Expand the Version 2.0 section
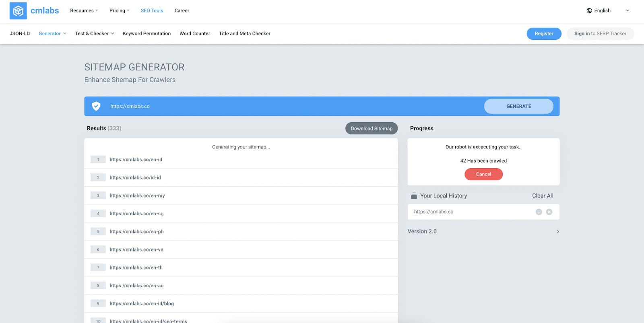 (483, 232)
